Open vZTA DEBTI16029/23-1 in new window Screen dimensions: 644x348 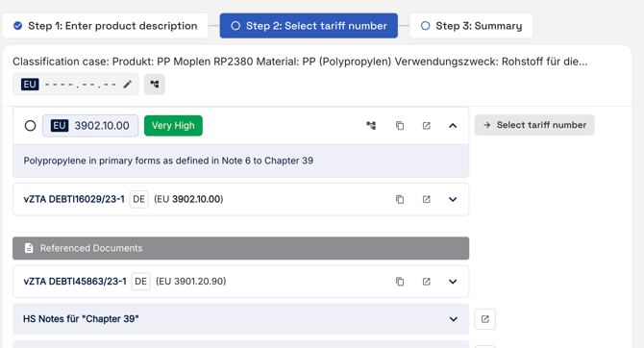pos(427,199)
